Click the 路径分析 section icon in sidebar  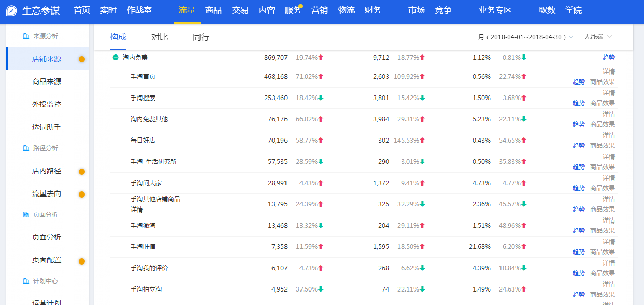[26, 148]
